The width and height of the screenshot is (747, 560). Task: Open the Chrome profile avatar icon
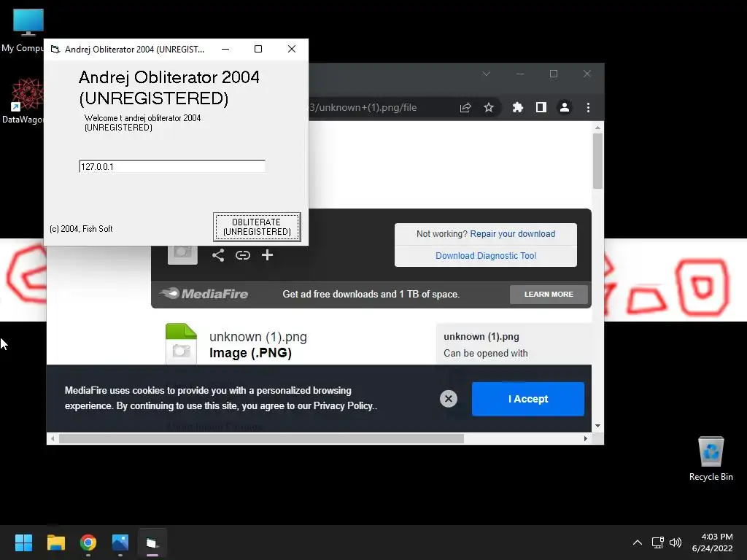pos(565,108)
